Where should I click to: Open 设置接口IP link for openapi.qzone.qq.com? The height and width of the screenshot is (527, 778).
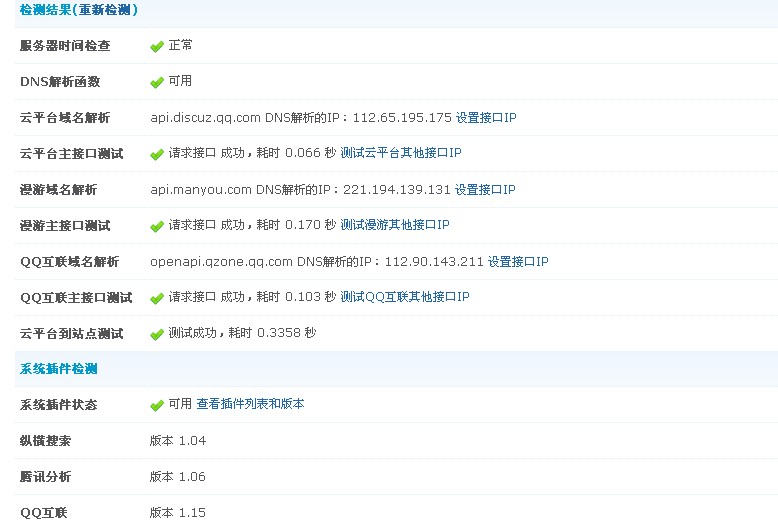tap(518, 262)
